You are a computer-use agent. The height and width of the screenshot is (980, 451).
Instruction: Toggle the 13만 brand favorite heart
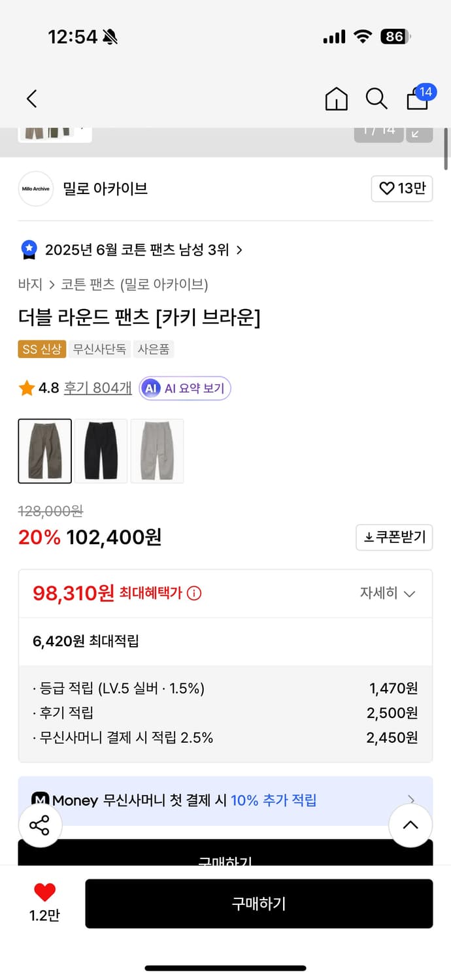pos(401,189)
